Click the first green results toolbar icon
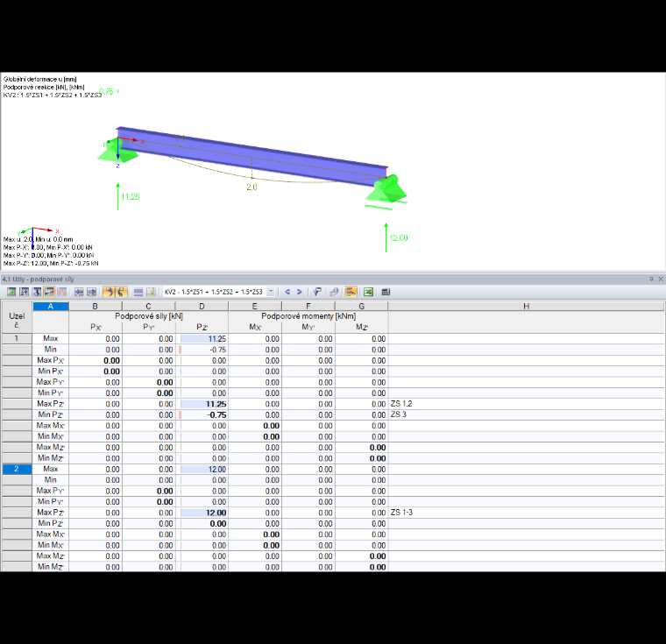Viewport: 666px width, 644px height. [x=11, y=292]
